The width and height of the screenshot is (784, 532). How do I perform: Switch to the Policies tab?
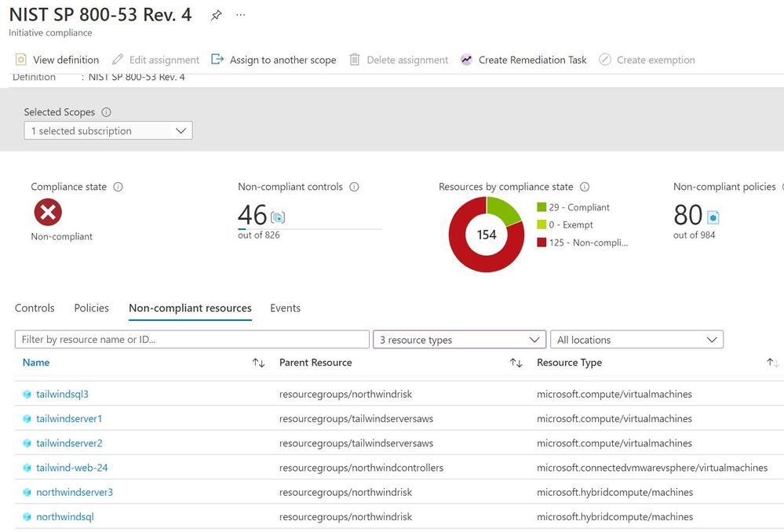click(x=92, y=308)
